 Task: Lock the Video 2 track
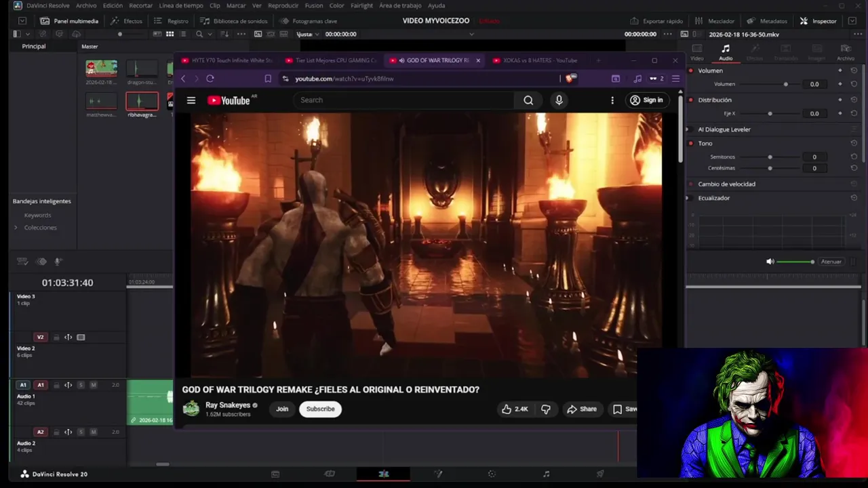(x=57, y=337)
